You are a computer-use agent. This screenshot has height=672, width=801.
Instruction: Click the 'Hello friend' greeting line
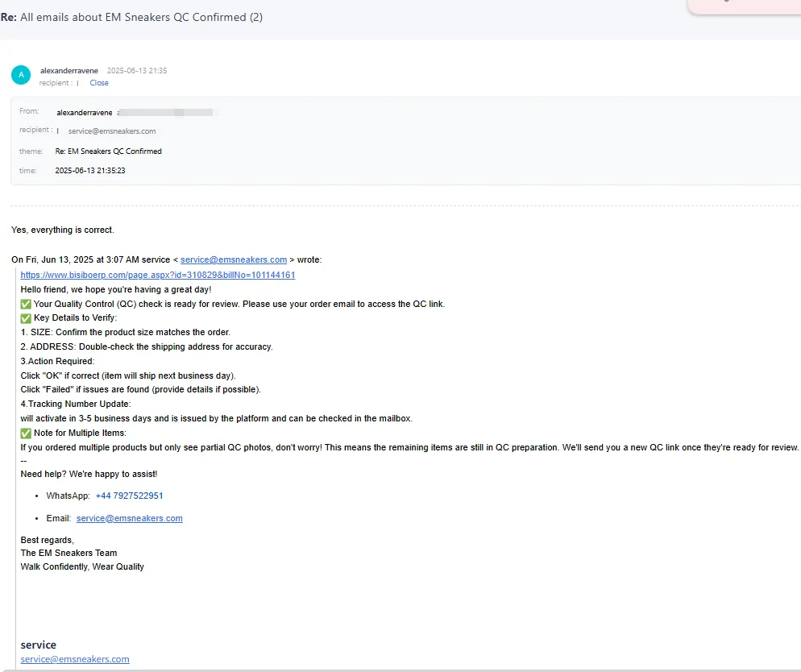tap(116, 289)
